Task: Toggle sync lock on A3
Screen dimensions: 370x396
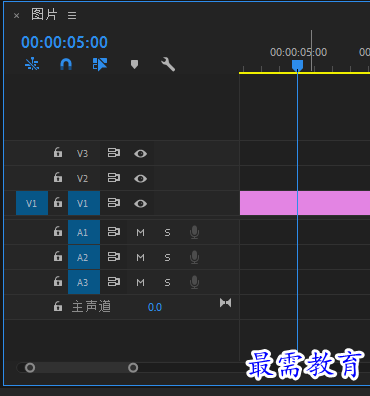Action: click(x=114, y=282)
